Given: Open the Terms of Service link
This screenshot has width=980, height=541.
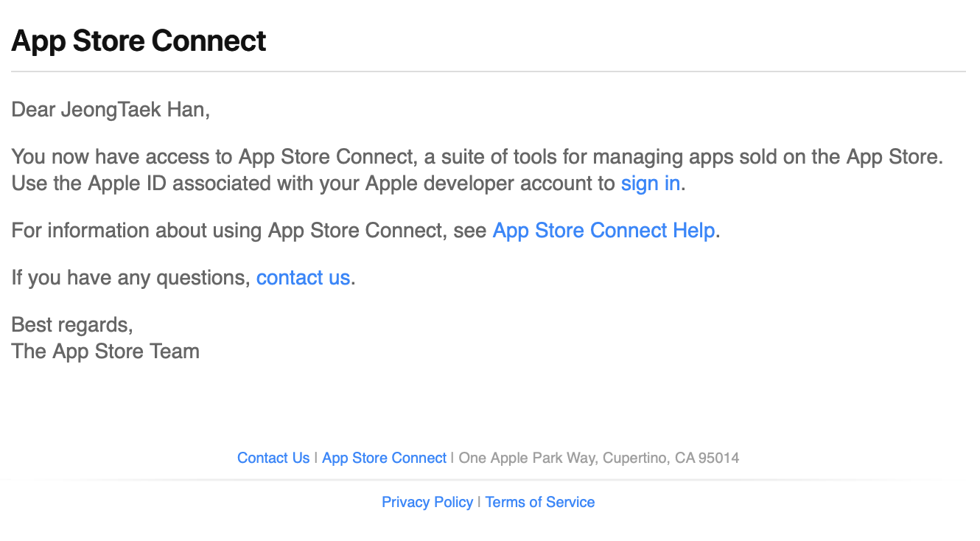Looking at the screenshot, I should click(540, 502).
